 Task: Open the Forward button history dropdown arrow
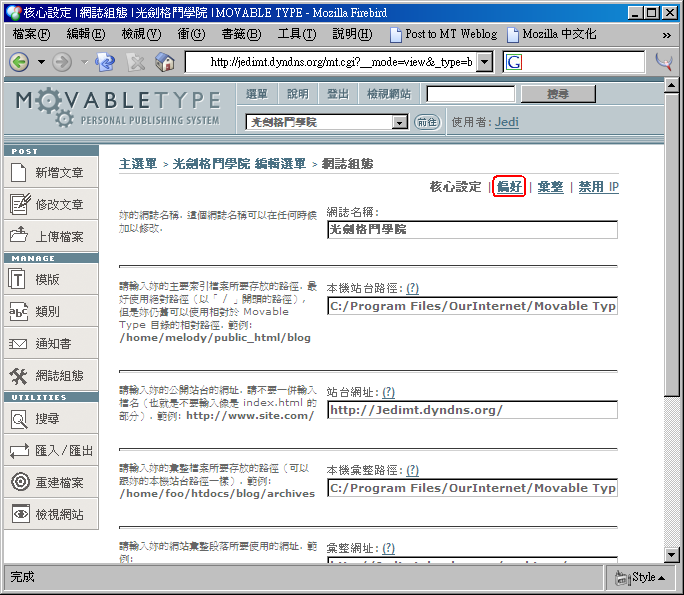(x=85, y=62)
